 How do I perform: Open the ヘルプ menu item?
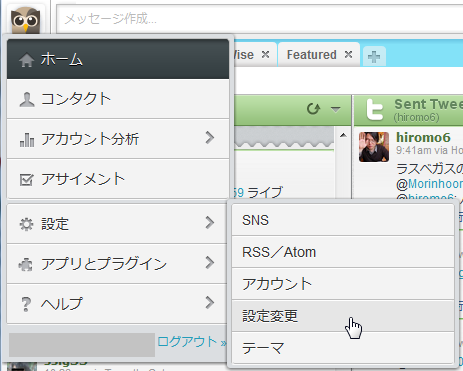(x=117, y=304)
